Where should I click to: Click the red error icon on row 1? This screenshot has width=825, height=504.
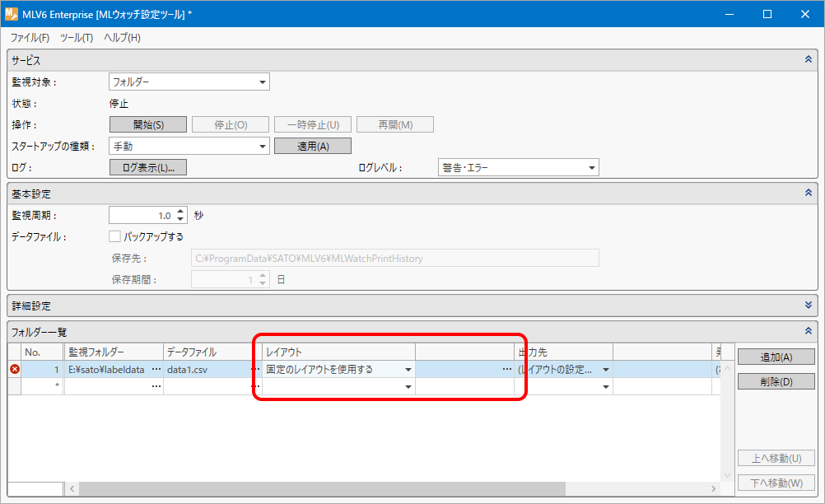(15, 369)
